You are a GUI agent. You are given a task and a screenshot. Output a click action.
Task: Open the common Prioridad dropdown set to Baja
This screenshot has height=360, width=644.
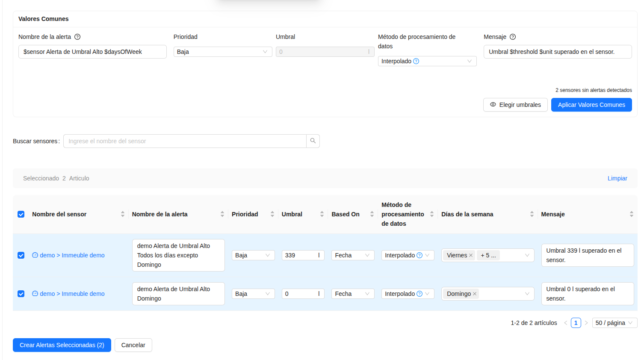click(222, 52)
